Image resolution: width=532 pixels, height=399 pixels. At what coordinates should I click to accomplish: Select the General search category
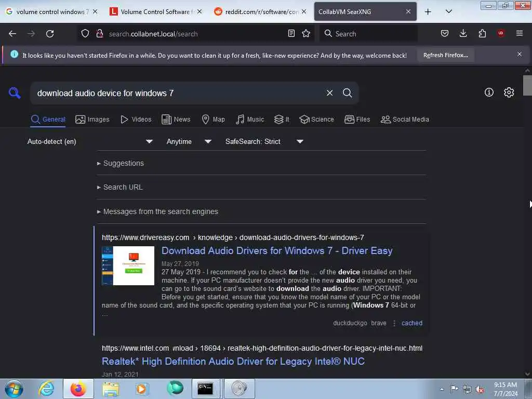click(48, 119)
